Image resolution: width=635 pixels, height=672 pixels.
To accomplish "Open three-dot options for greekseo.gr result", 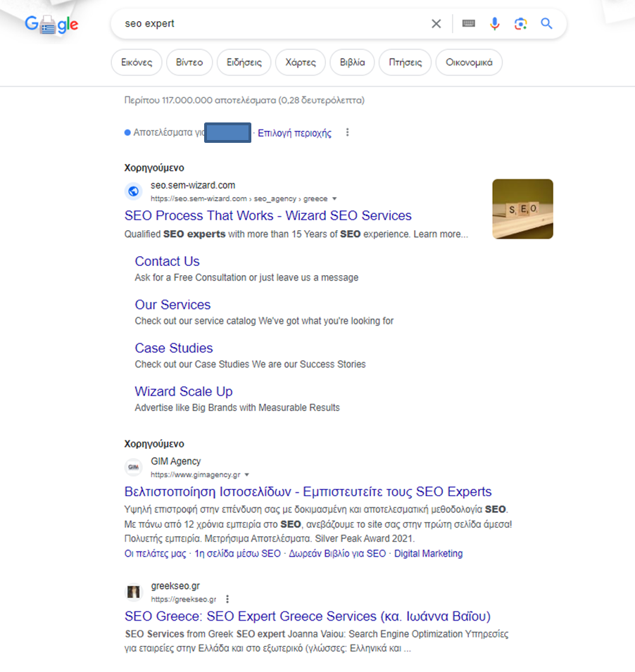I will click(x=227, y=600).
